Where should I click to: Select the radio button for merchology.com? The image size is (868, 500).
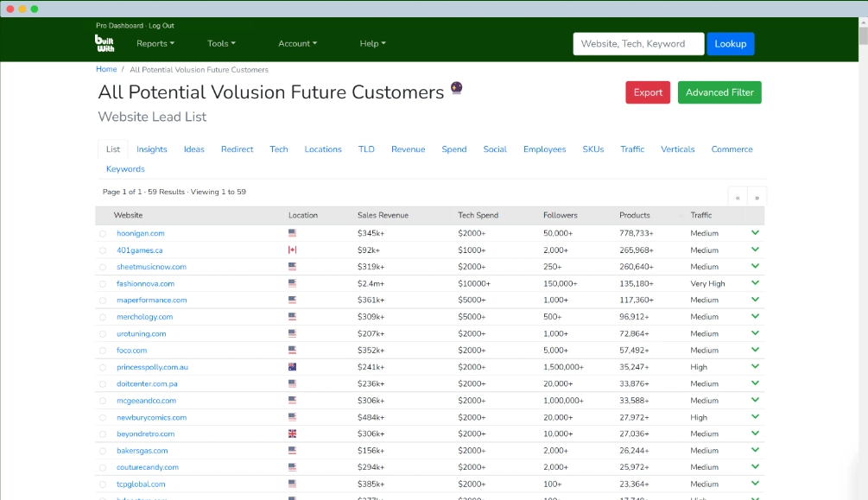(x=103, y=317)
